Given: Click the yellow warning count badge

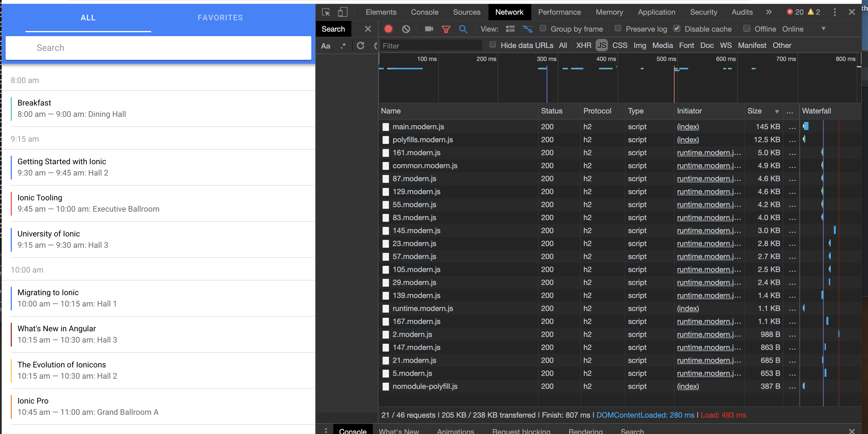Looking at the screenshot, I should coord(814,12).
